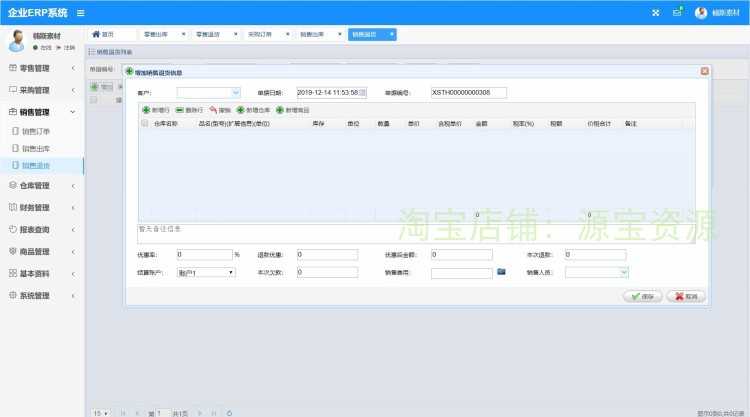Switch to the 零售出库 tab
750x417 pixels.
pyautogui.click(x=156, y=34)
